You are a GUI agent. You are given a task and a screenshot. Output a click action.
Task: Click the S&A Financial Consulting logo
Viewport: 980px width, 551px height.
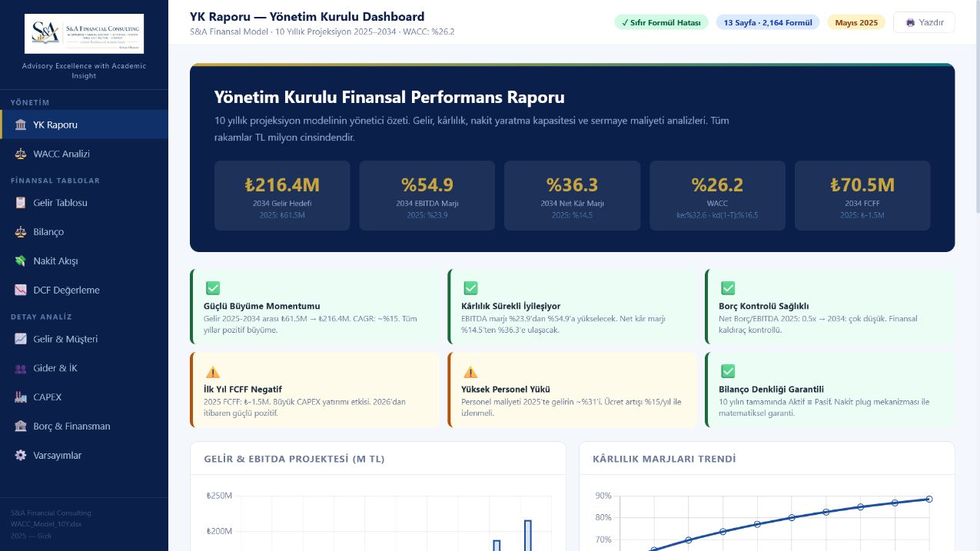click(84, 34)
